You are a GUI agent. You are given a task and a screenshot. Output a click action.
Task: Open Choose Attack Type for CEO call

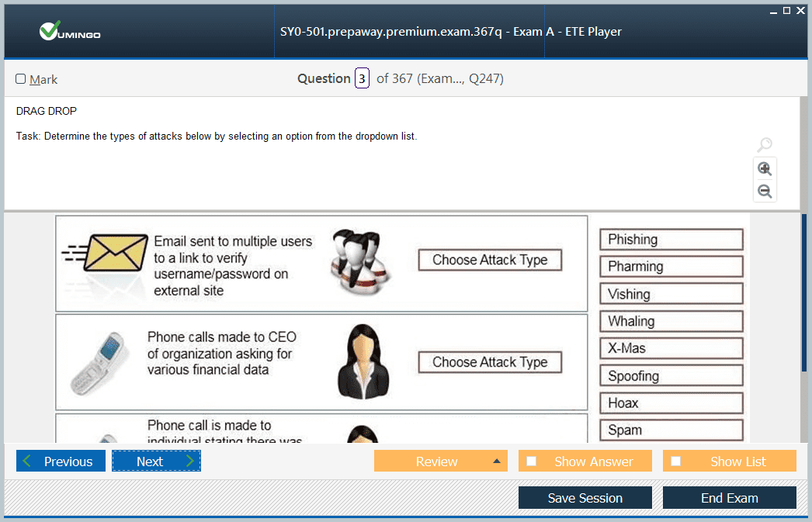pyautogui.click(x=490, y=362)
